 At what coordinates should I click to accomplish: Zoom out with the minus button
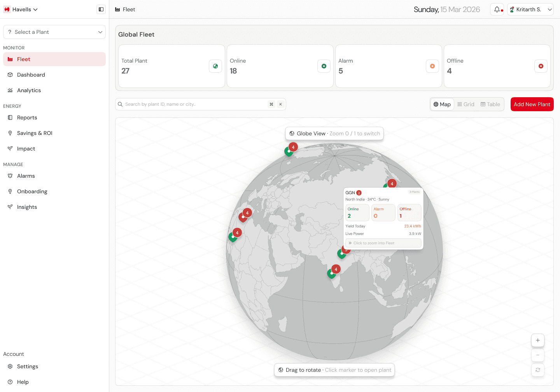click(538, 355)
